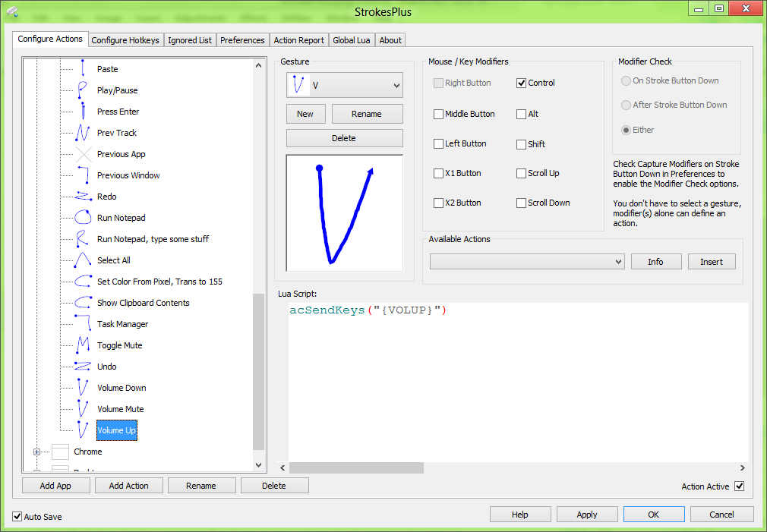
Task: Click Lua Script scroll left arrow
Action: click(x=282, y=468)
